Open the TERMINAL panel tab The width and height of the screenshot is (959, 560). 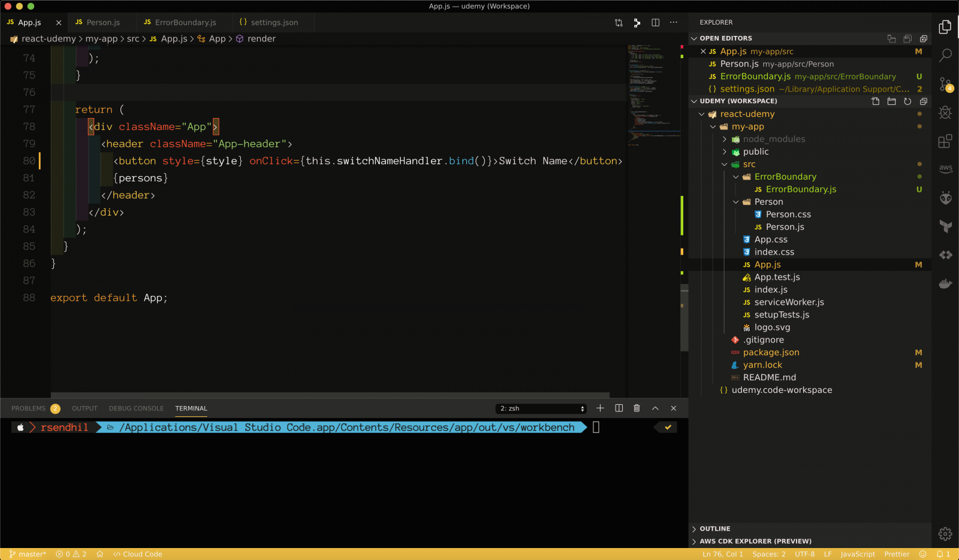pyautogui.click(x=191, y=408)
